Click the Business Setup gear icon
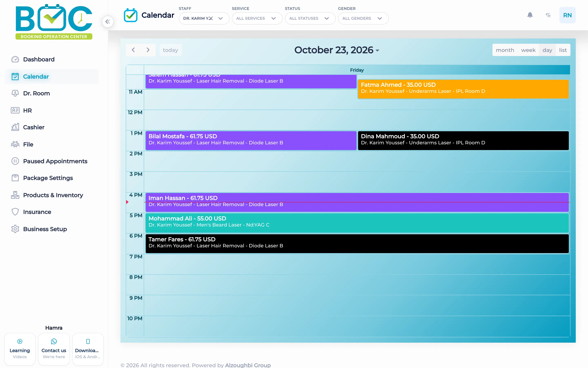This screenshot has height=368, width=588. coord(15,229)
